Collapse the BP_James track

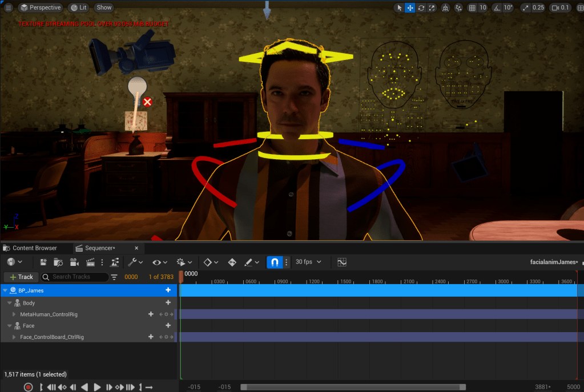click(x=5, y=290)
